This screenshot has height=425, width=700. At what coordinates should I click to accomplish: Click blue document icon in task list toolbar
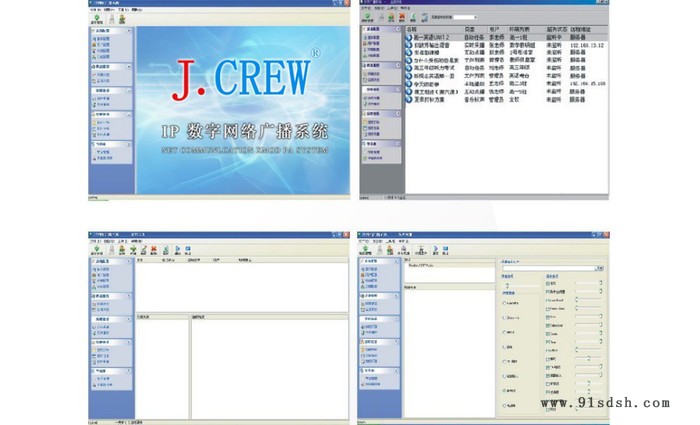point(424,17)
